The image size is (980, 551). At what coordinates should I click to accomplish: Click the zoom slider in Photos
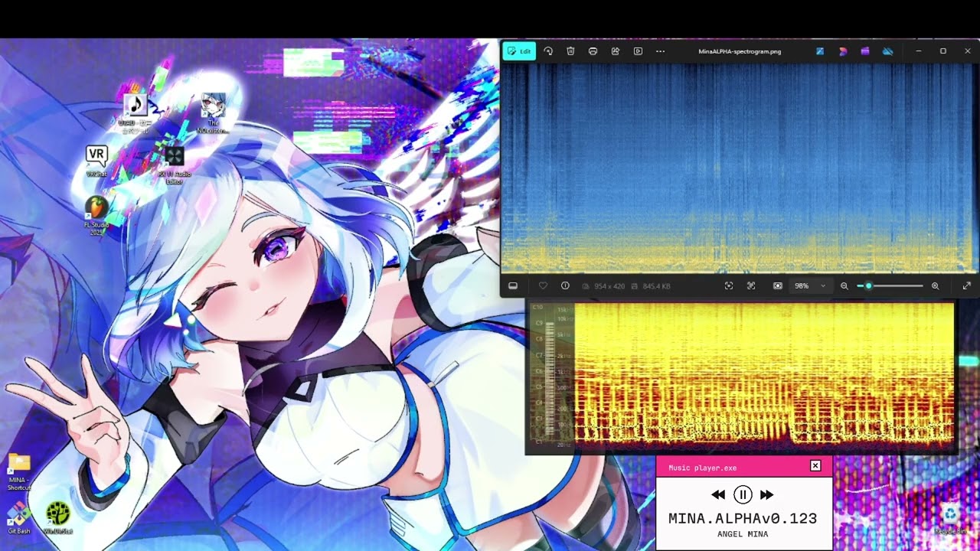pyautogui.click(x=890, y=285)
